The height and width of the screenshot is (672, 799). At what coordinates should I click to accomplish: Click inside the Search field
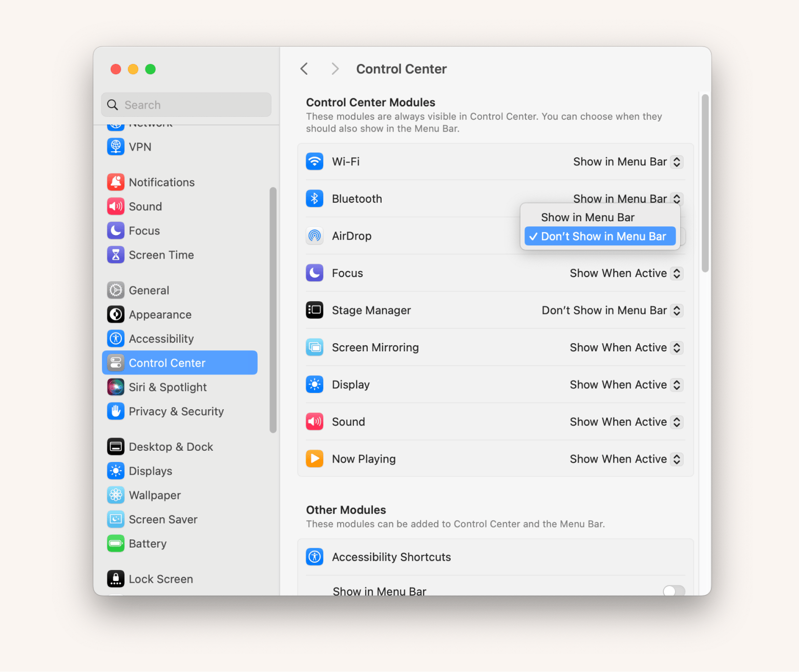(186, 104)
